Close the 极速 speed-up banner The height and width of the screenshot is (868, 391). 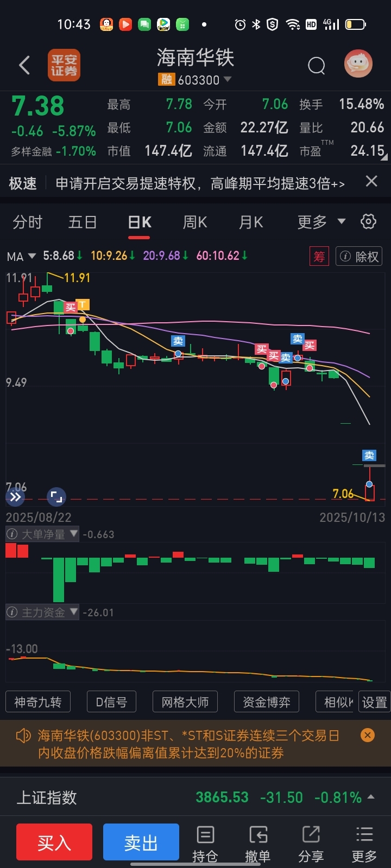click(371, 181)
